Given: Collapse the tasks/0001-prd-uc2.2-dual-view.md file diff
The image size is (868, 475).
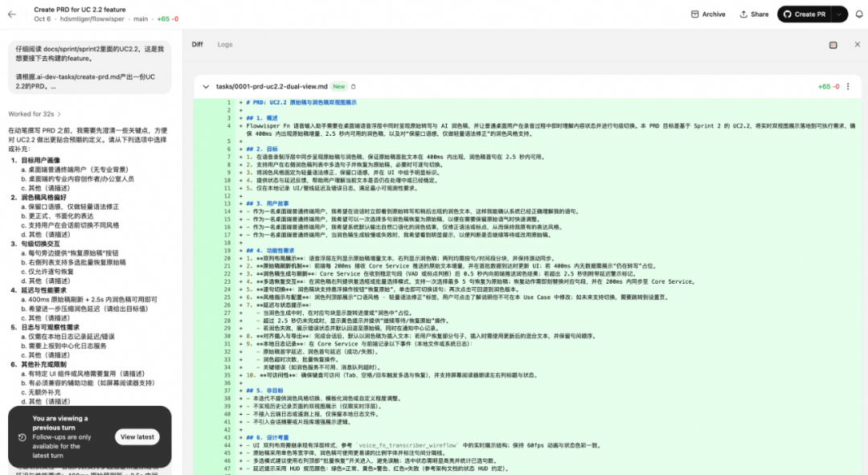Looking at the screenshot, I should point(206,86).
